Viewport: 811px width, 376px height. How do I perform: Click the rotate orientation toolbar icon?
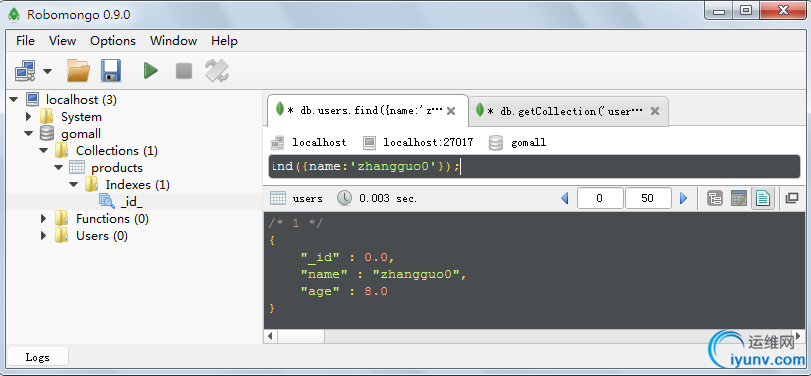pyautogui.click(x=217, y=71)
